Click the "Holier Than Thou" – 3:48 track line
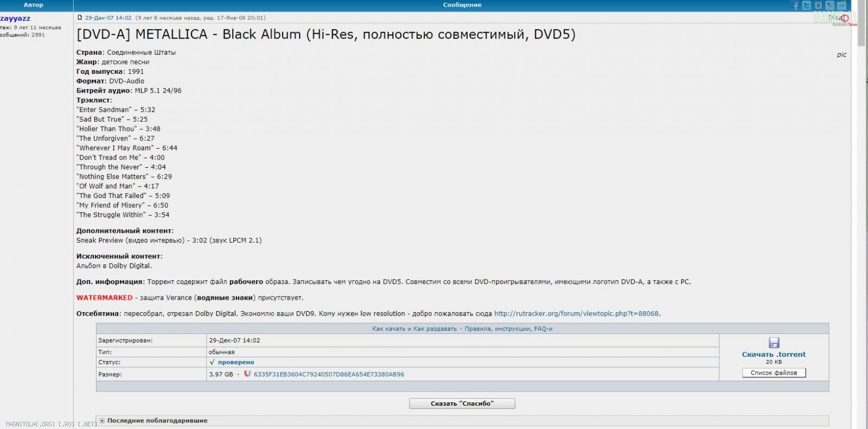 [118, 129]
